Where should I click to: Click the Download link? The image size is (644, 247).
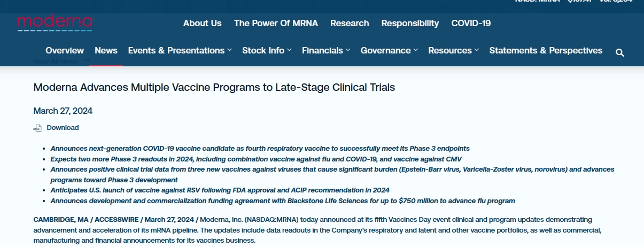tap(63, 128)
